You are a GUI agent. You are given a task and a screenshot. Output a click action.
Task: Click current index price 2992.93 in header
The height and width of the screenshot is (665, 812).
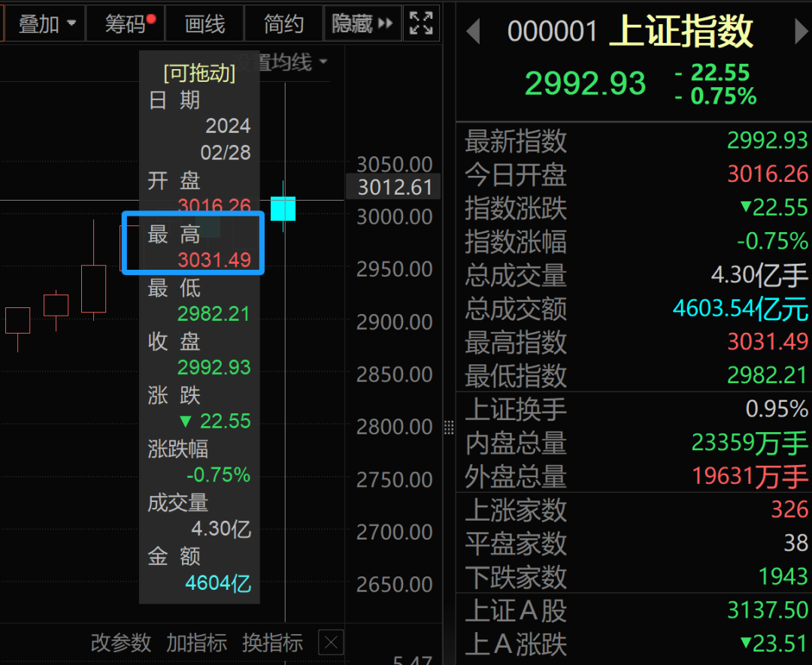click(x=585, y=83)
